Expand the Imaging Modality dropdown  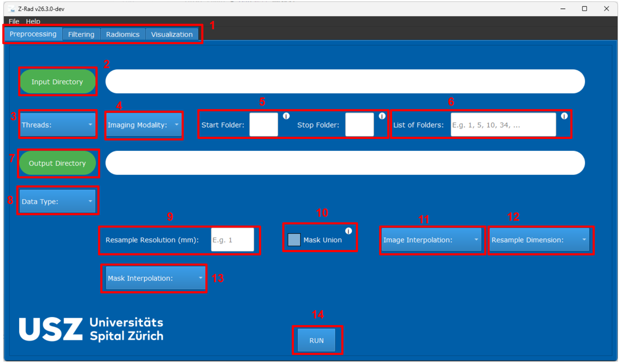(x=144, y=125)
